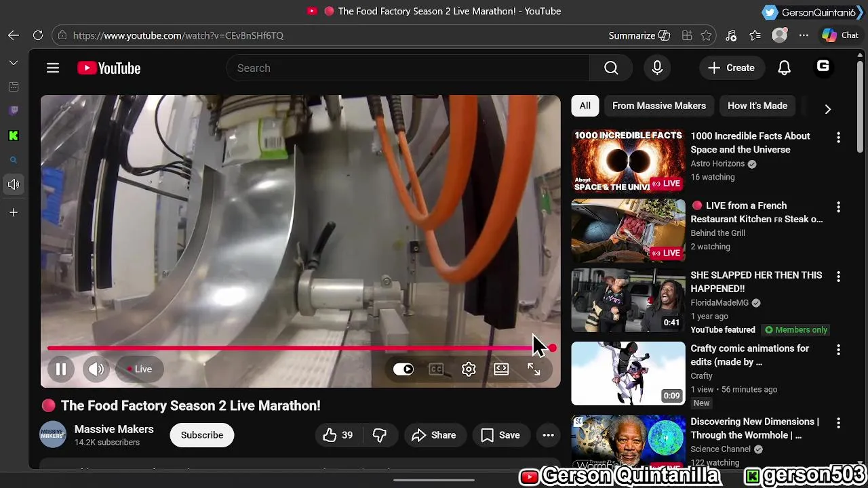Select How It's Made chip

coord(757,106)
